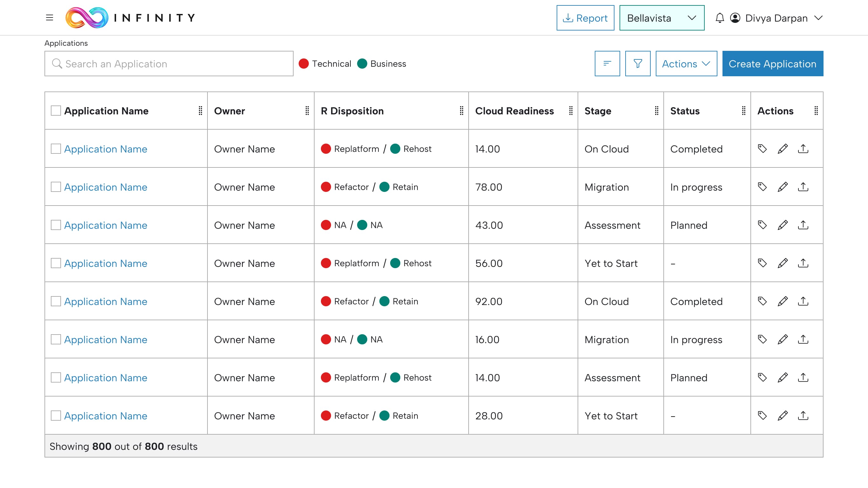
Task: Open the hamburger navigation menu
Action: (x=50, y=17)
